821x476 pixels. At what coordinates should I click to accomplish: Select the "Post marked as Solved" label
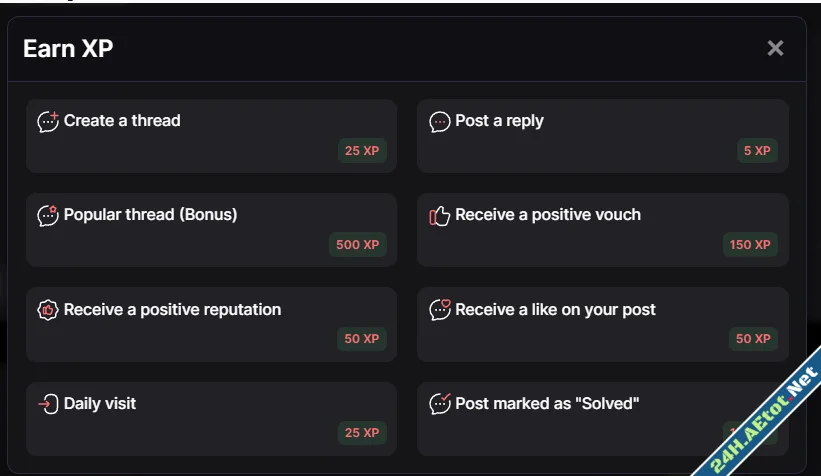click(x=547, y=404)
